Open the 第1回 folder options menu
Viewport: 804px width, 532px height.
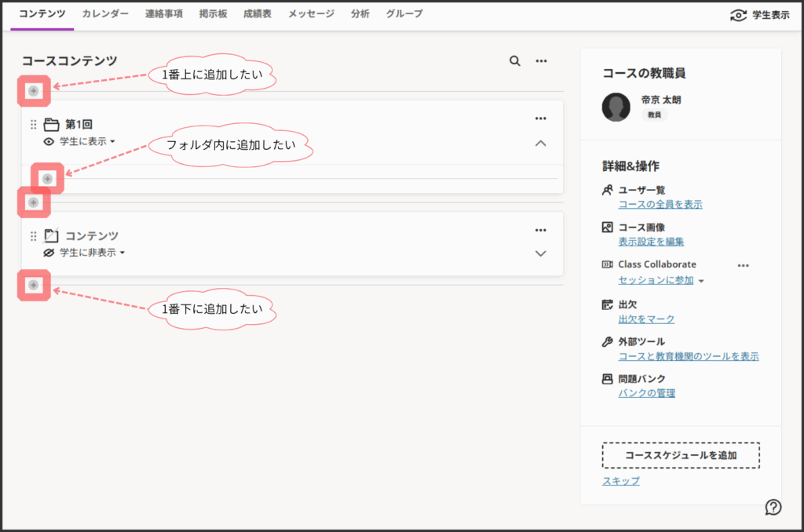540,118
